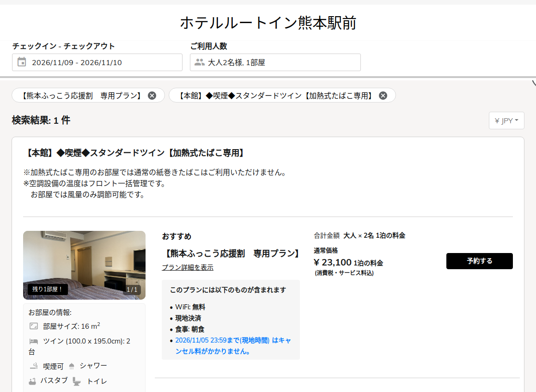Click the このプランには以下のものが含まれます heading
This screenshot has height=392, width=536.
(228, 290)
